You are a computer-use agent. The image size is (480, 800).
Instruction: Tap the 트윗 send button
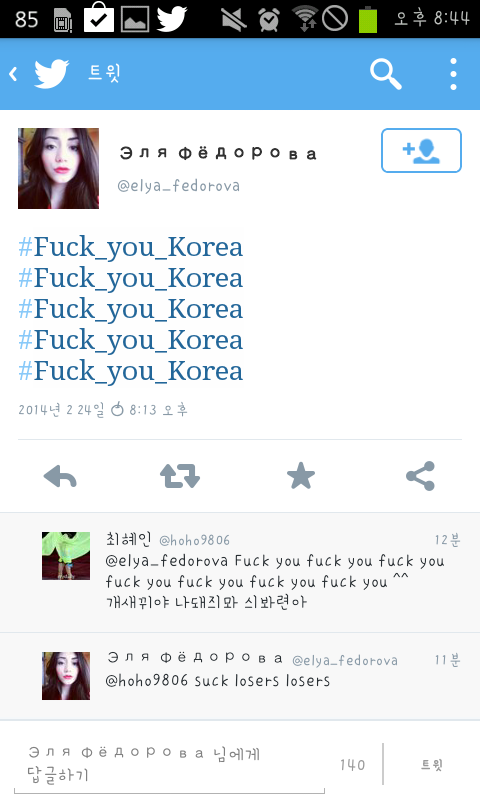(432, 764)
